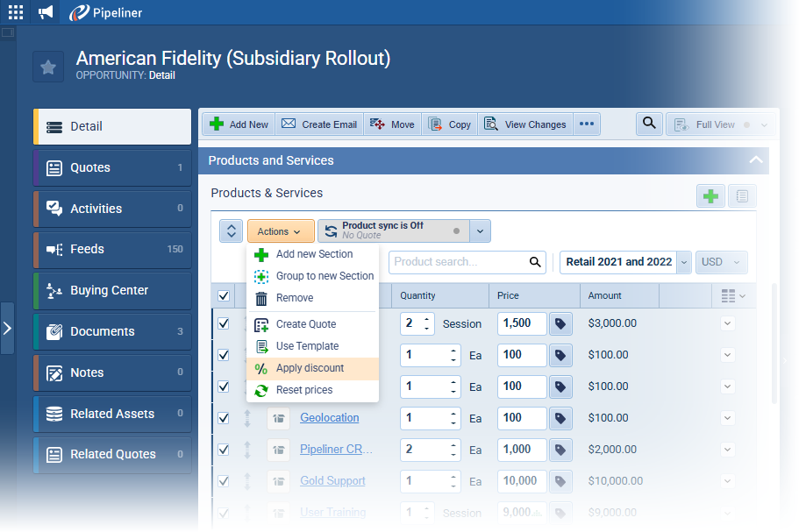Viewport: 799px width, 532px height.
Task: Click the green plus add product icon
Action: click(x=710, y=196)
